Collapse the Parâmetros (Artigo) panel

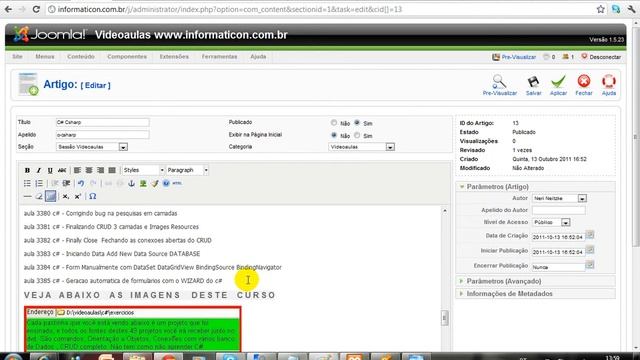click(498, 187)
